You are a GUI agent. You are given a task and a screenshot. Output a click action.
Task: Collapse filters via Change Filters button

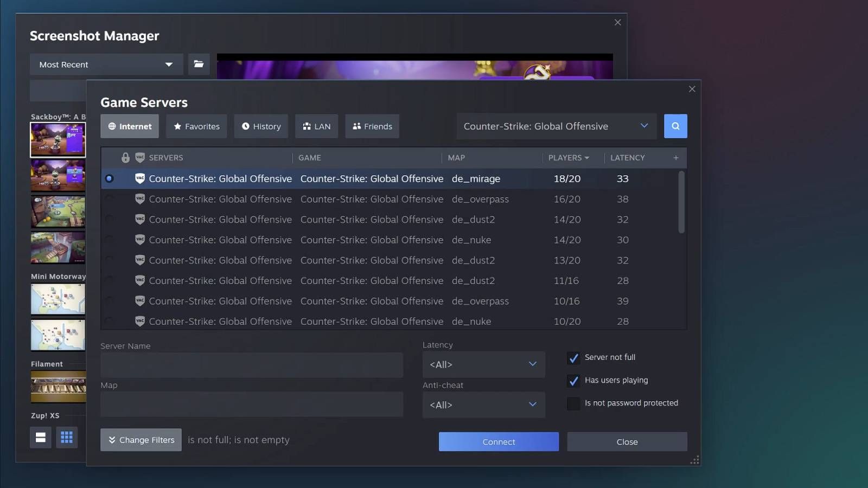[141, 440]
